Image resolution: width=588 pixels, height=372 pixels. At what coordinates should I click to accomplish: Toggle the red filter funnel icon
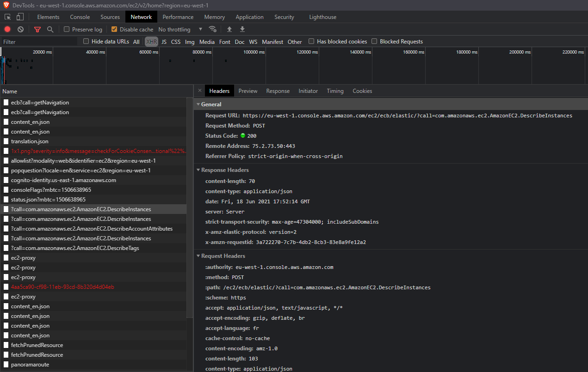click(x=37, y=29)
